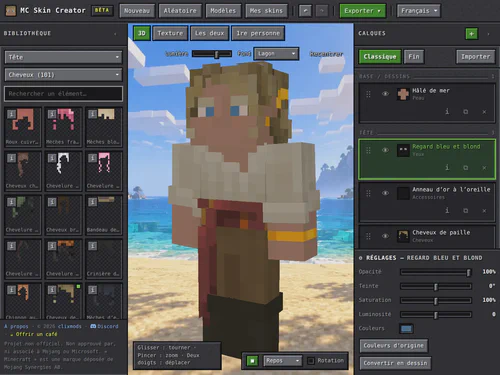The height and width of the screenshot is (375, 500).
Task: Duplicate the Anneau d'or à l'oreille layer
Action: (466, 210)
